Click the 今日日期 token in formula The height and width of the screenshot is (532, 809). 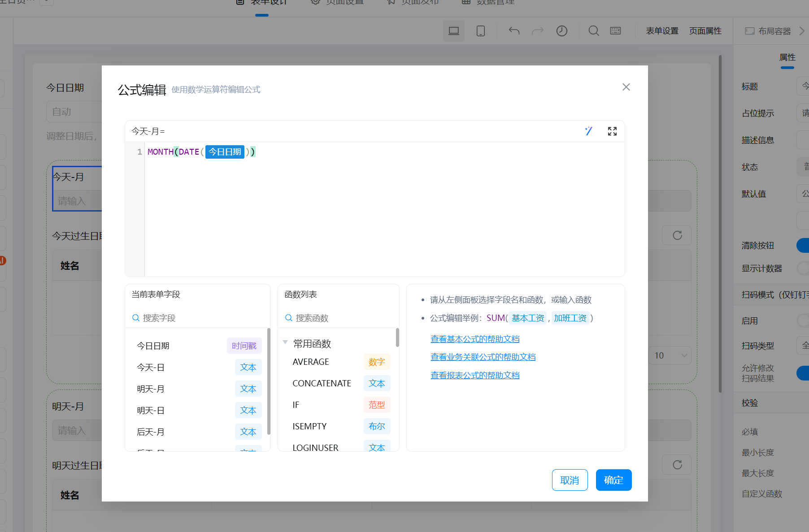click(x=225, y=152)
